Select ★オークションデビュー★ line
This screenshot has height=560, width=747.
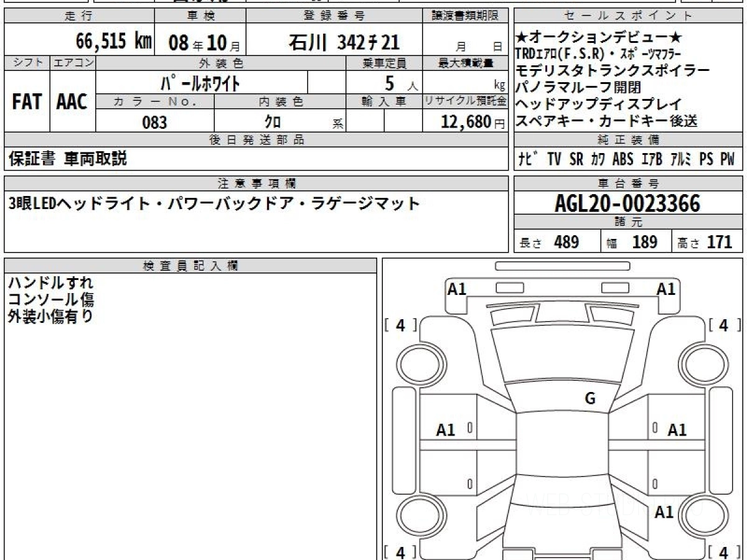tap(599, 38)
